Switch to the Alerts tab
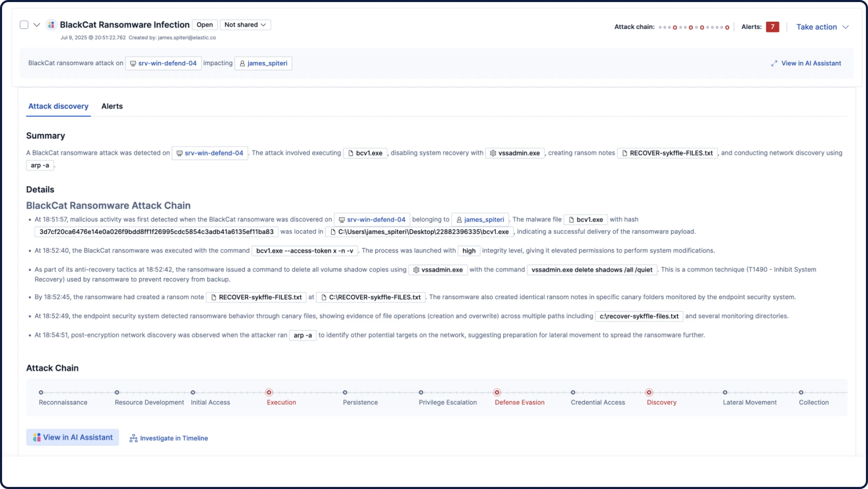Screen dimensions: 868x489 (112, 106)
